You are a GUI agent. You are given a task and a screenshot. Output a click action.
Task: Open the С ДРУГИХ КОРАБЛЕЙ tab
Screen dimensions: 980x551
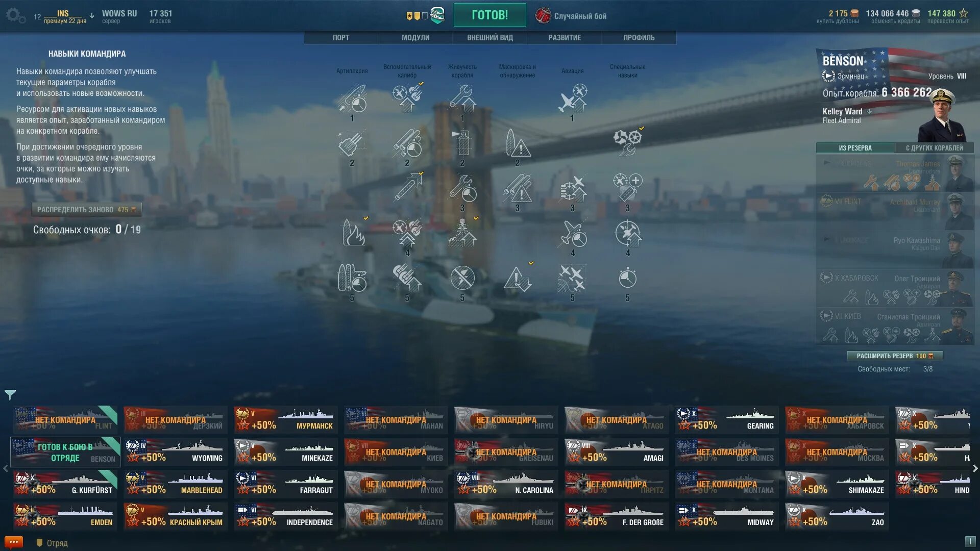(934, 148)
